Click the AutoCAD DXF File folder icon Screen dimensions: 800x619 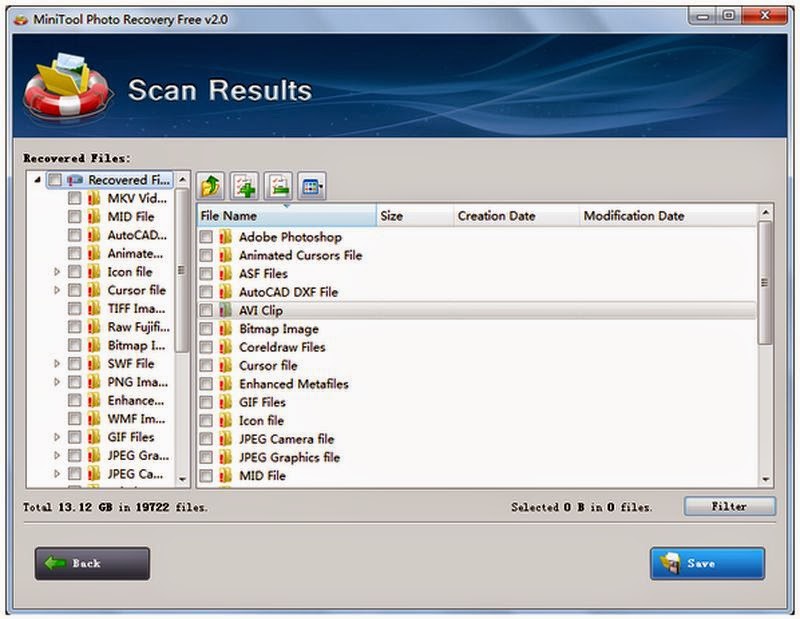(x=225, y=292)
